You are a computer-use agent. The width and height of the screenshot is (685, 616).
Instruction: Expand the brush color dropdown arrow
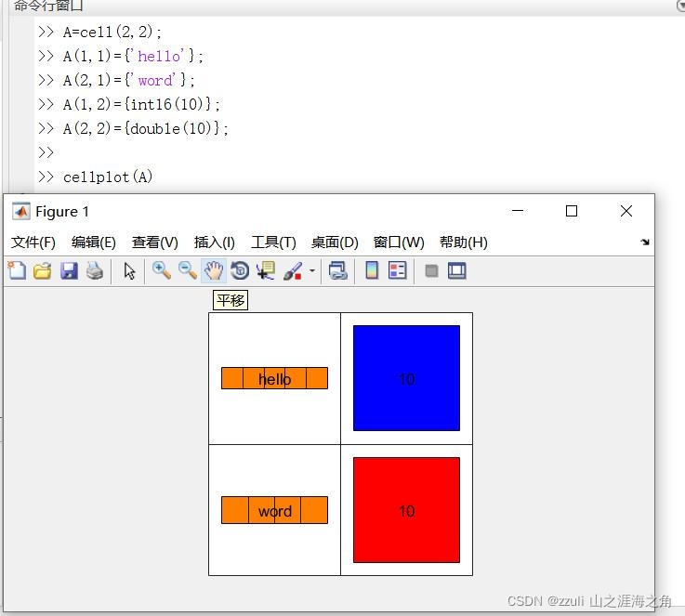[312, 270]
